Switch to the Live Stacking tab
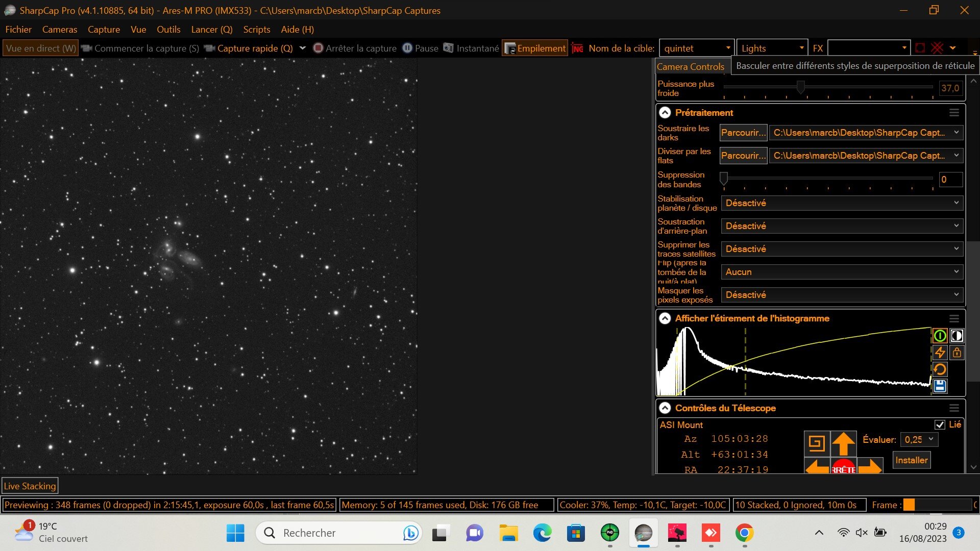This screenshot has height=551, width=980. pyautogui.click(x=30, y=486)
